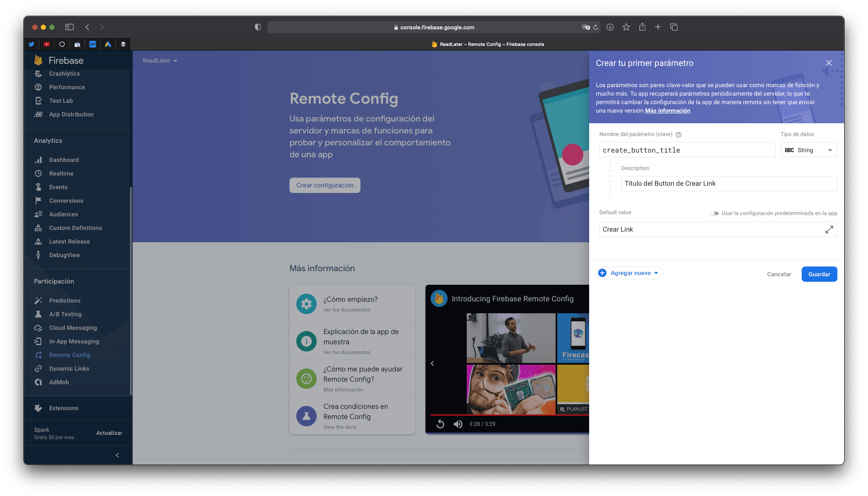868x496 pixels.
Task: Click the Guardar button
Action: [819, 274]
